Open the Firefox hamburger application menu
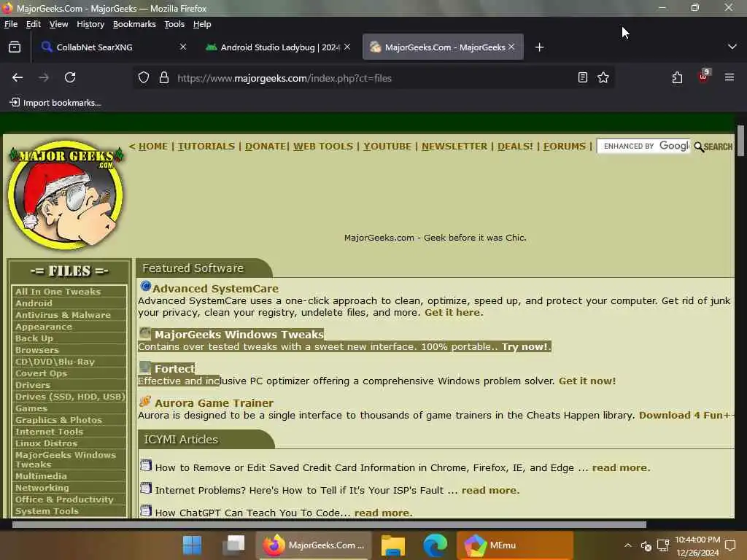 pyautogui.click(x=729, y=77)
